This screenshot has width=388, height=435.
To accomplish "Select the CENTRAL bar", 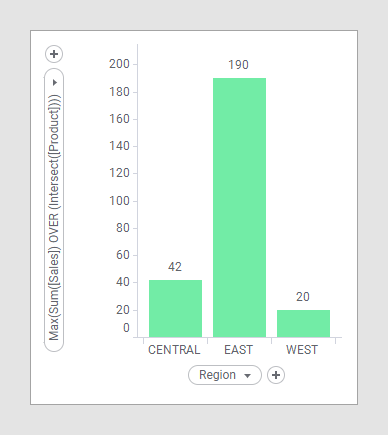I will pyautogui.click(x=175, y=309).
